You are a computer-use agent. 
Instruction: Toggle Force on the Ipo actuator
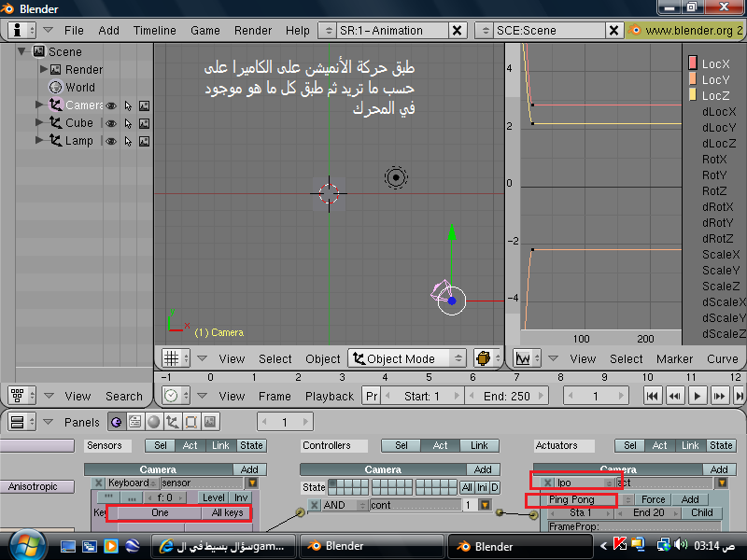pos(653,499)
